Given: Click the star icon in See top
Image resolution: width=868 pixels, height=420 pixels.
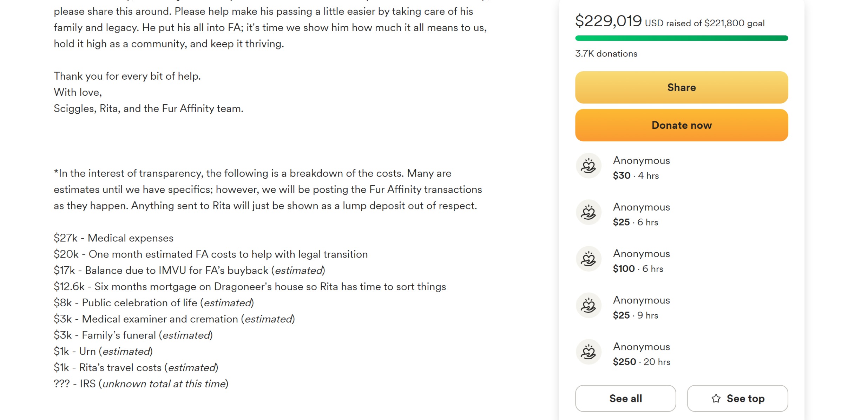Looking at the screenshot, I should point(716,398).
